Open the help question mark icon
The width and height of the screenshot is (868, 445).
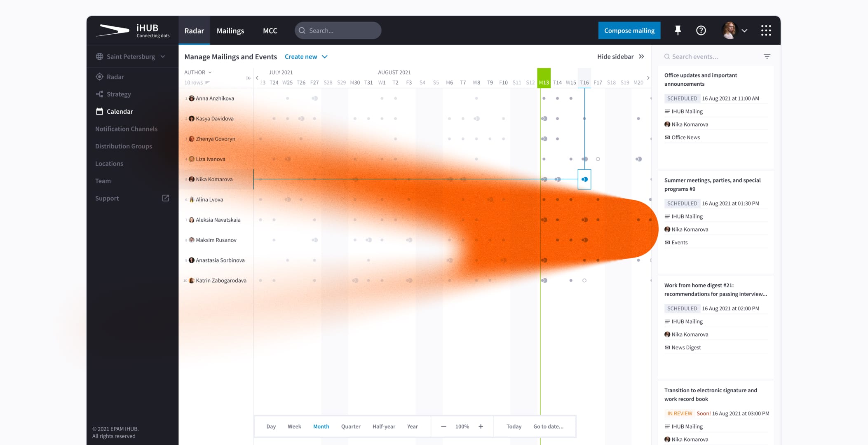pos(701,30)
